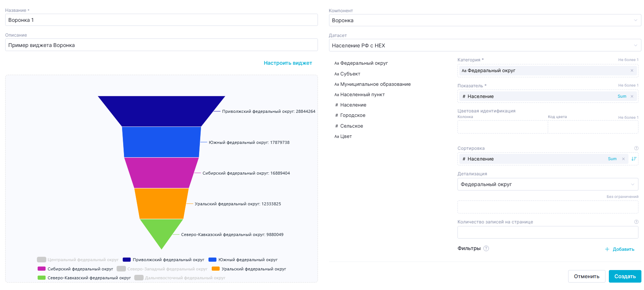Enable Северо-Западный федеральный округ in legend
Image resolution: width=644 pixels, height=290 pixels.
(x=162, y=269)
